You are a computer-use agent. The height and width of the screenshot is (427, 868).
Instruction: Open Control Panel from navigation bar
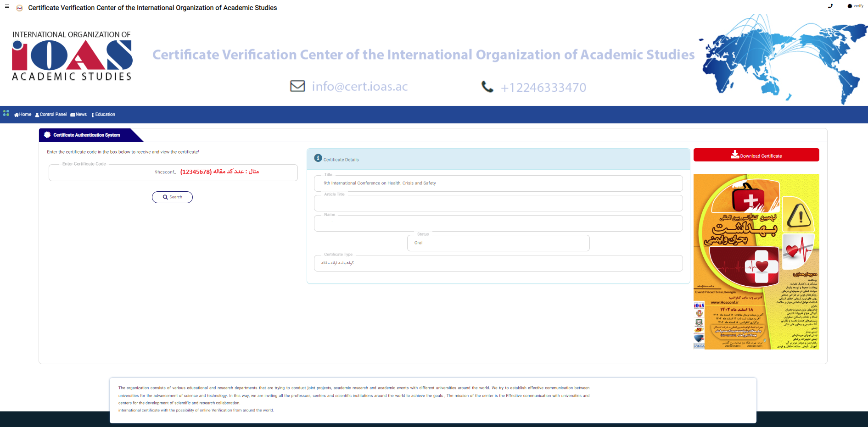pyautogui.click(x=51, y=115)
